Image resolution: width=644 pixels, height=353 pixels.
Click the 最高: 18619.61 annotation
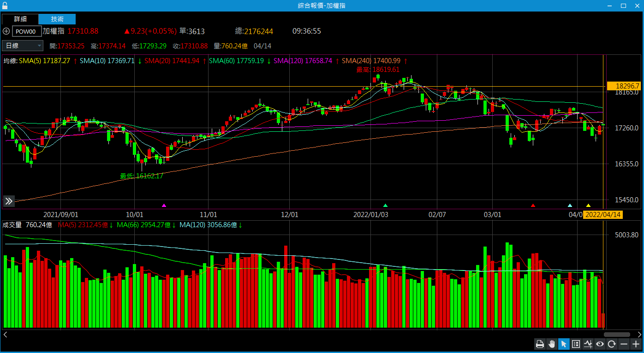click(378, 70)
